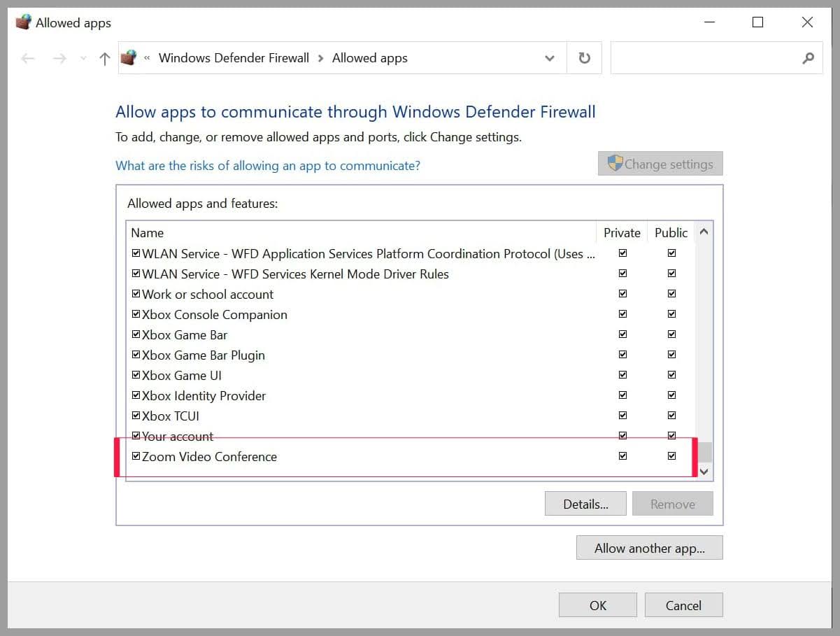840x636 pixels.
Task: Toggle Public for Xbox Identity Provider
Action: (x=671, y=395)
